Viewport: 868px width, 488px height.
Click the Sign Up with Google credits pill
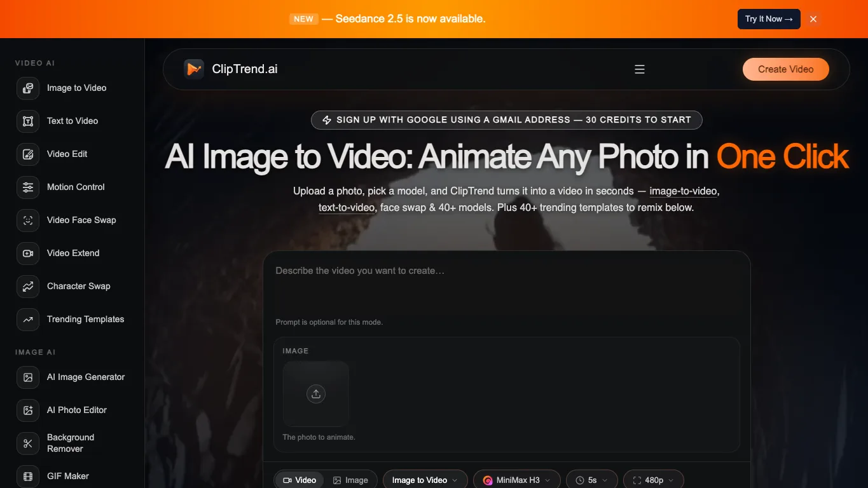[507, 120]
